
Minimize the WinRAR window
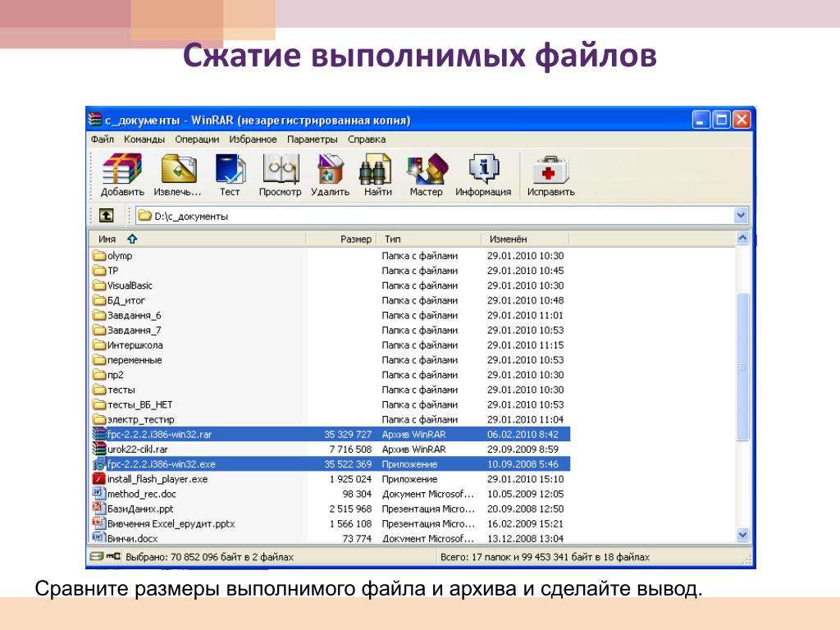point(701,120)
